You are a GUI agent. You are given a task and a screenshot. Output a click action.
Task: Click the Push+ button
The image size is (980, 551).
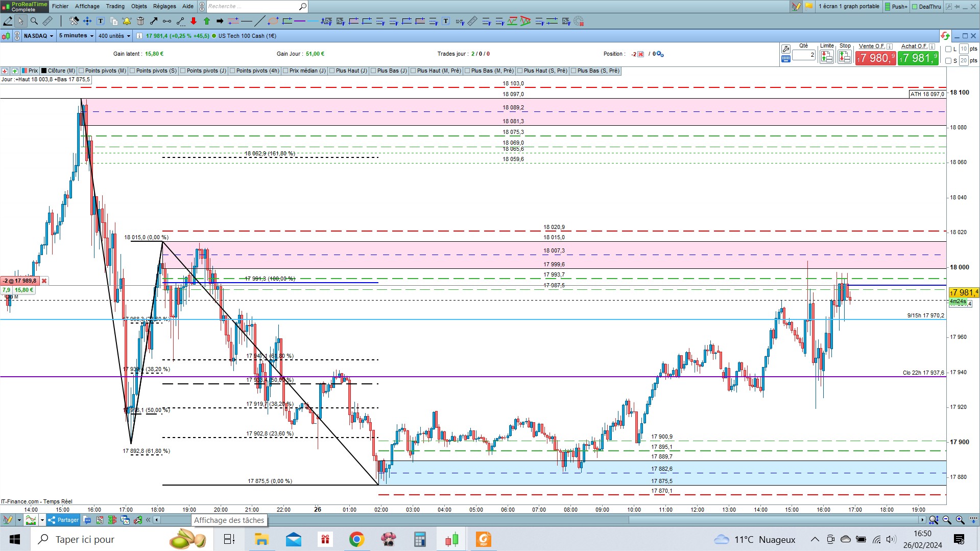pyautogui.click(x=896, y=7)
